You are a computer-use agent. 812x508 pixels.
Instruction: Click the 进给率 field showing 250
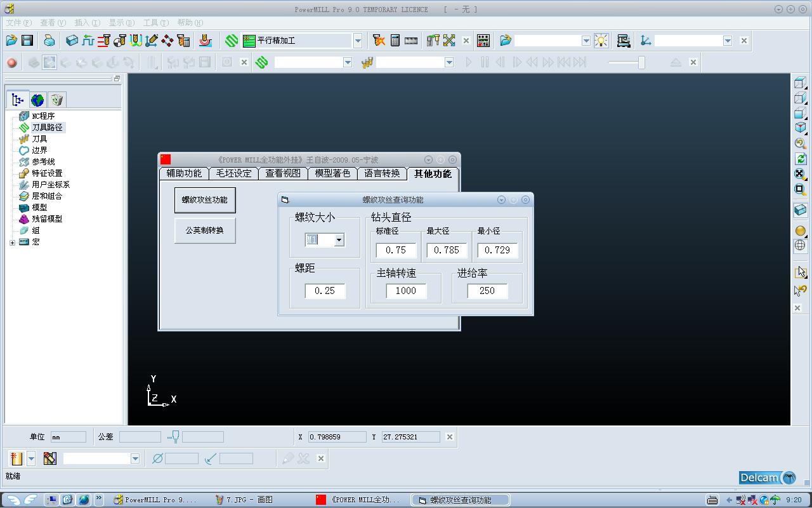487,291
